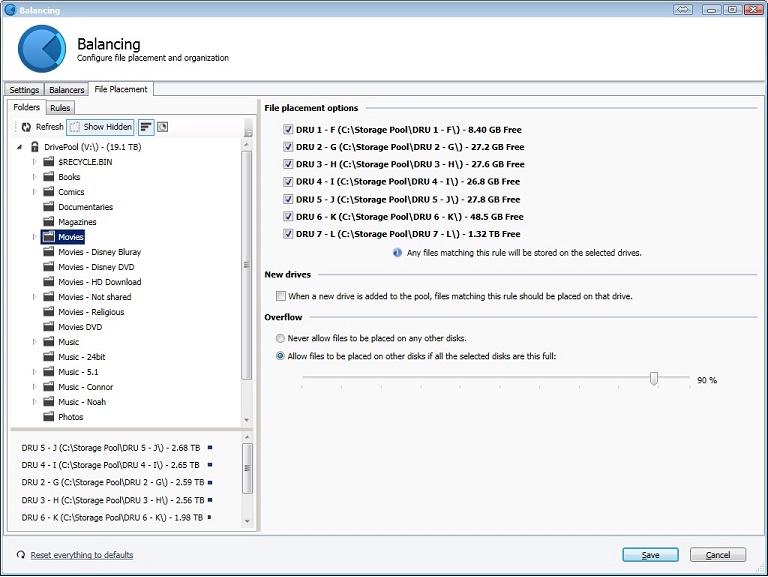Click the folder tree scrollbar up arrow
Screen dimensions: 768x577
pos(246,145)
